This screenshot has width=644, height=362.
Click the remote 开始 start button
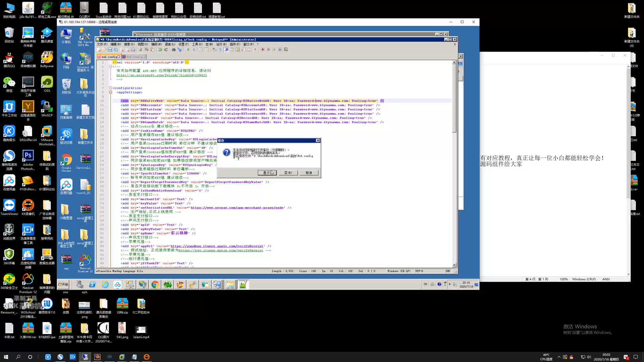[63, 284]
